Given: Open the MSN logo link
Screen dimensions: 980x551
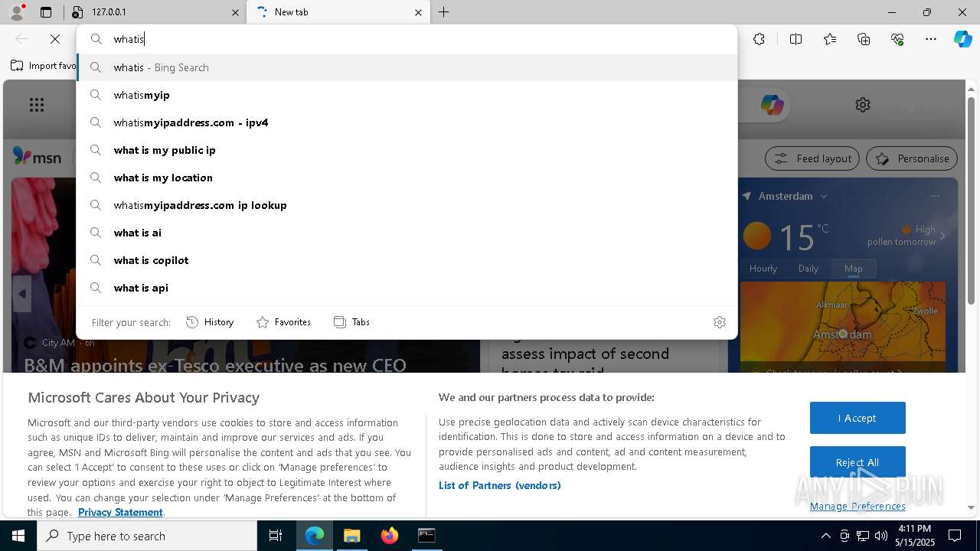Looking at the screenshot, I should coord(37,157).
